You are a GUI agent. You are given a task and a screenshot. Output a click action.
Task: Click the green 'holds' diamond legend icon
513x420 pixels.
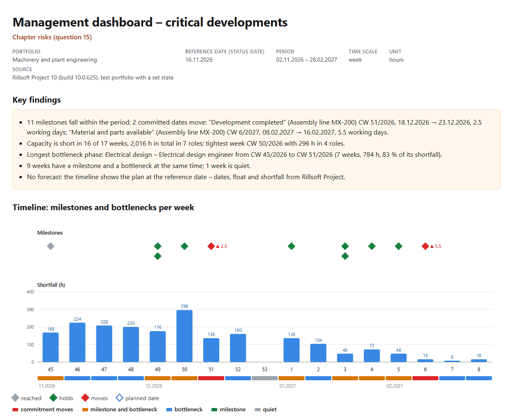[x=53, y=398]
